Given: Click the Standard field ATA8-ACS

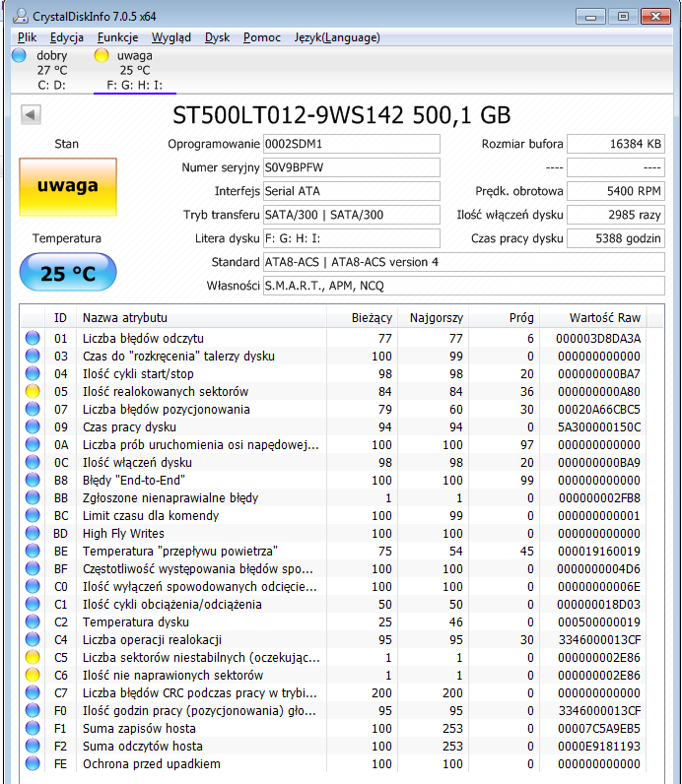Looking at the screenshot, I should click(x=464, y=262).
